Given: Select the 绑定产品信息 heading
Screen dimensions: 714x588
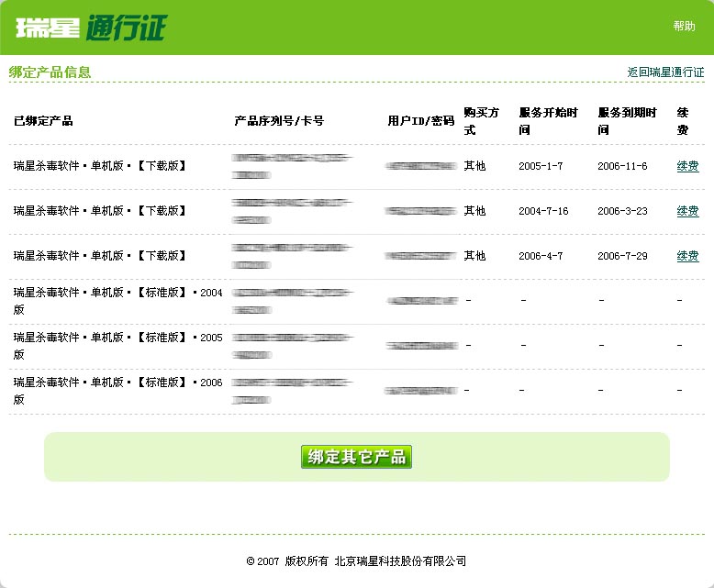Looking at the screenshot, I should click(x=50, y=72).
